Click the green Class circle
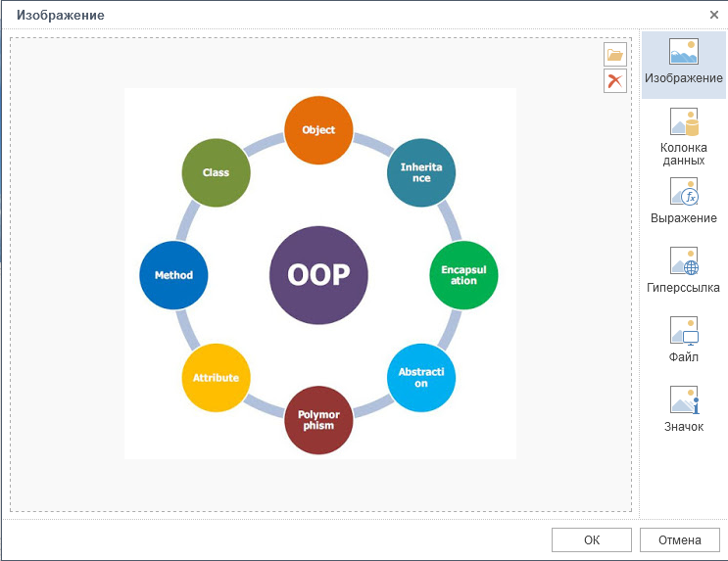 pyautogui.click(x=216, y=172)
